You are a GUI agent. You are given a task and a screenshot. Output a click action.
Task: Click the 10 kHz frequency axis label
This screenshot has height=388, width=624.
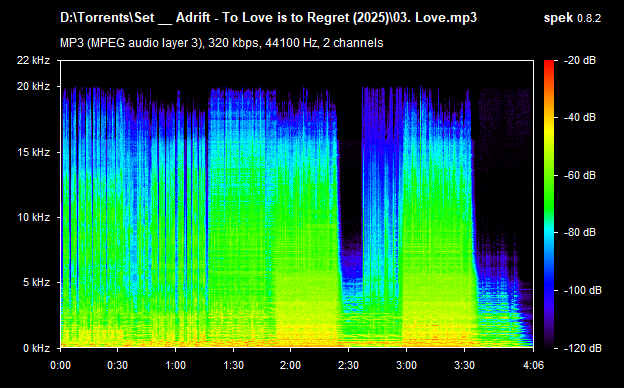point(33,217)
